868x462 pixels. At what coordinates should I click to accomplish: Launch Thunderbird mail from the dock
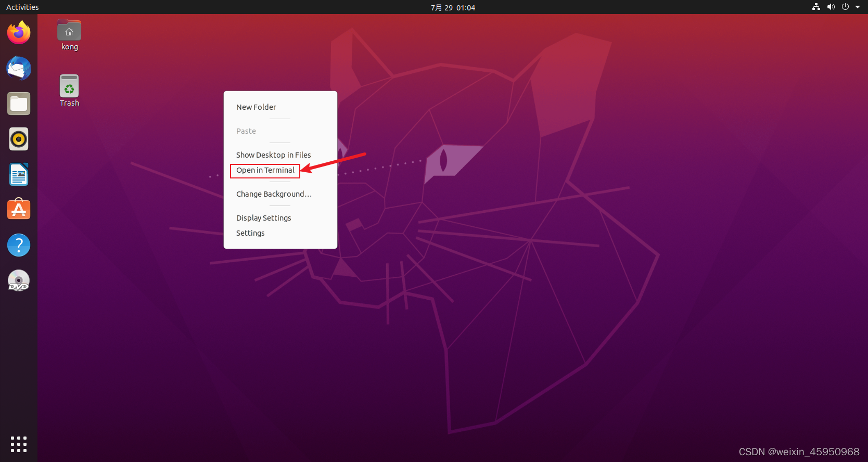click(x=19, y=68)
